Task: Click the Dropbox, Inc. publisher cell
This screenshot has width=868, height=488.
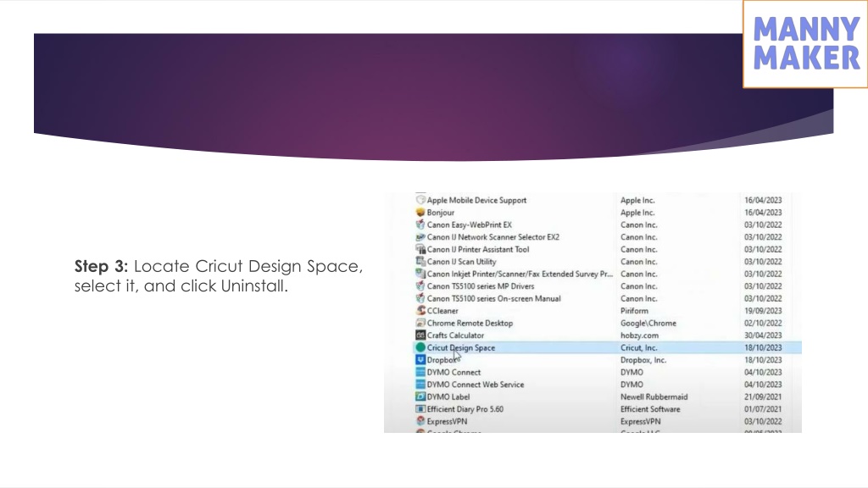Action: tap(643, 359)
